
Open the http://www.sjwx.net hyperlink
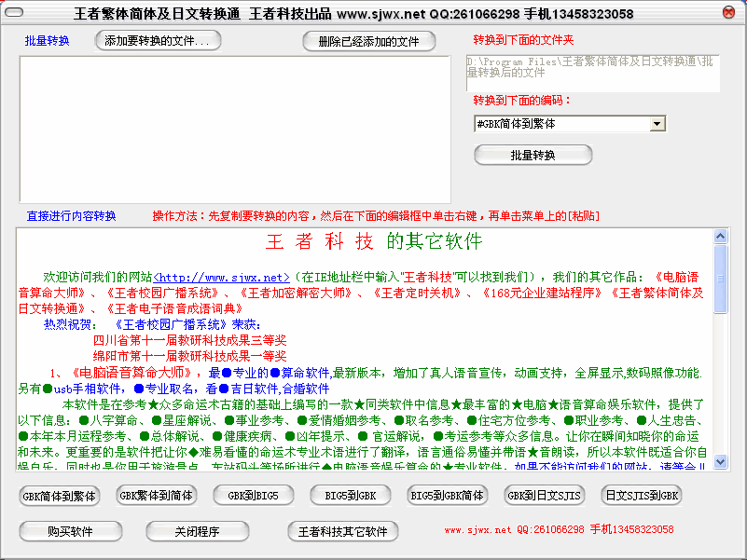coord(221,277)
